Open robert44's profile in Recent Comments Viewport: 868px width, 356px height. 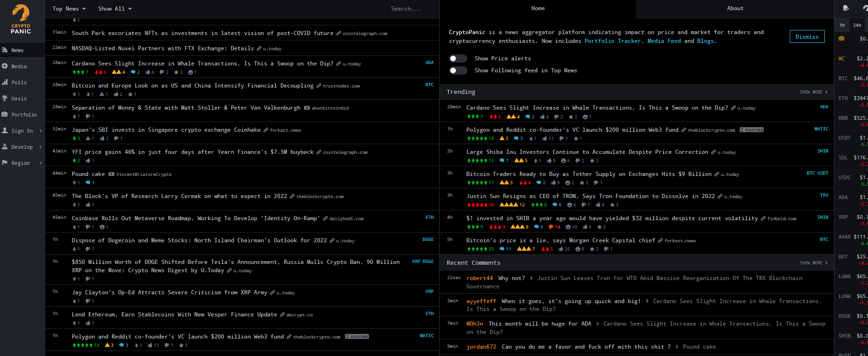point(479,278)
